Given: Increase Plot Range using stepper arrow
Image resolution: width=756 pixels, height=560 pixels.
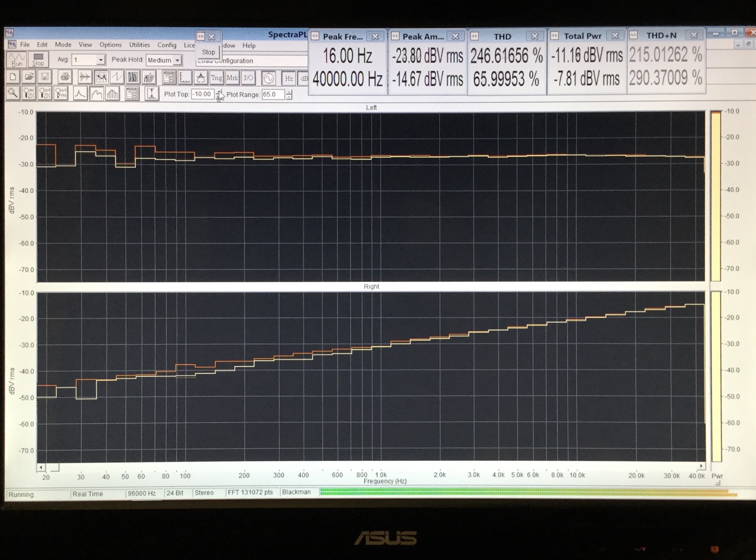Looking at the screenshot, I should click(289, 92).
